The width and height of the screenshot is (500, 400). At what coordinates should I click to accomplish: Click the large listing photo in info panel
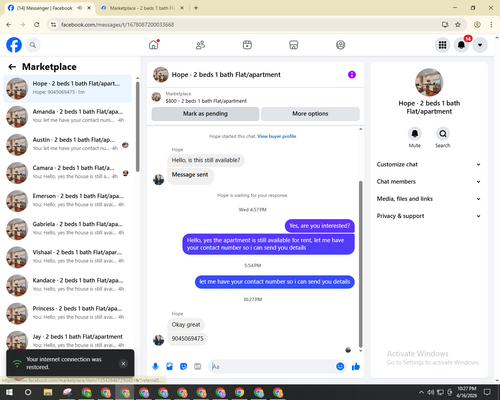click(429, 82)
